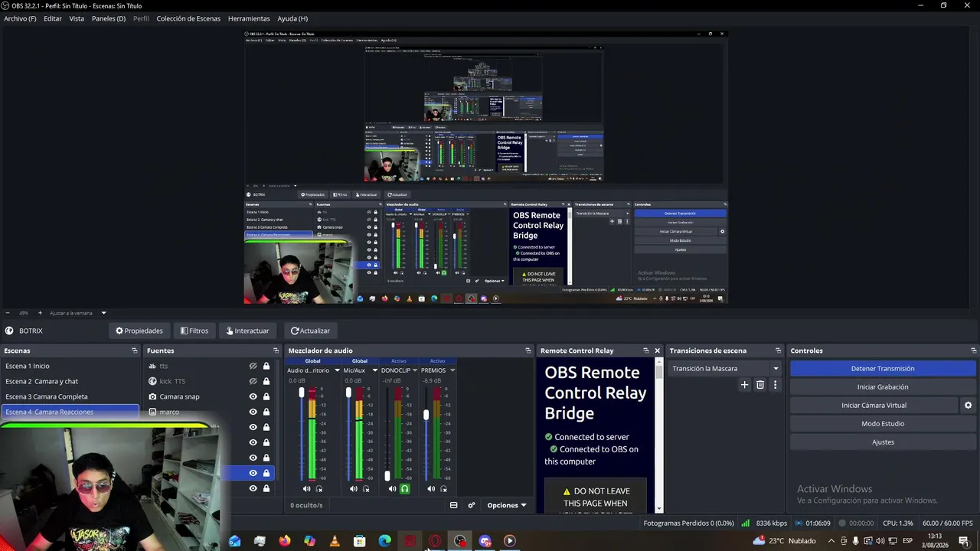Viewport: 980px width, 551px height.
Task: Mute the PREMIOS audio channel
Action: point(431,489)
